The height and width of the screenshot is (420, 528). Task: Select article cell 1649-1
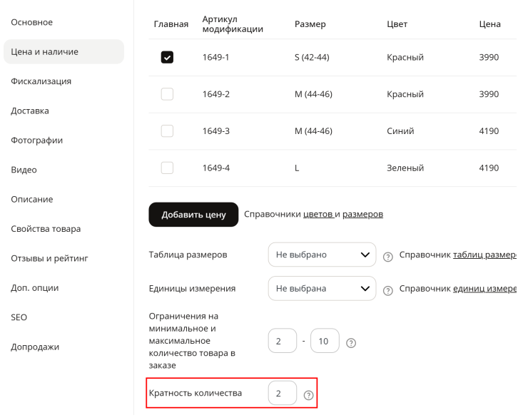click(216, 57)
